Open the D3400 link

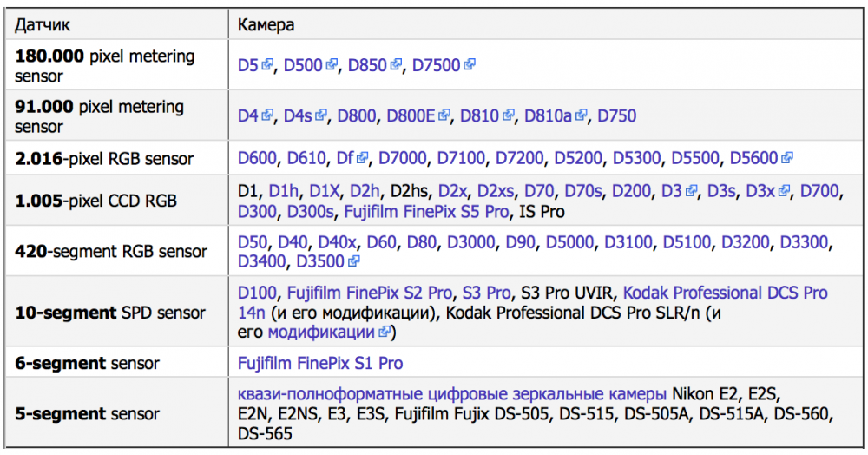coord(262,260)
